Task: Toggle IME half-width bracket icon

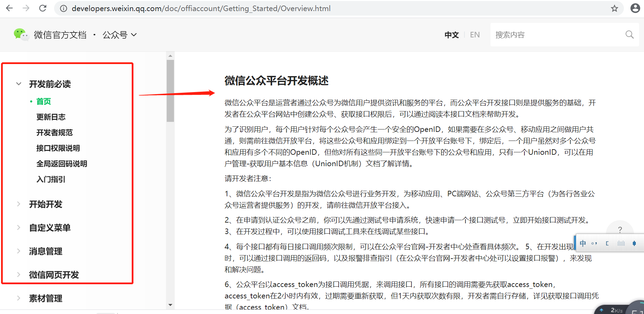Action: tap(607, 243)
